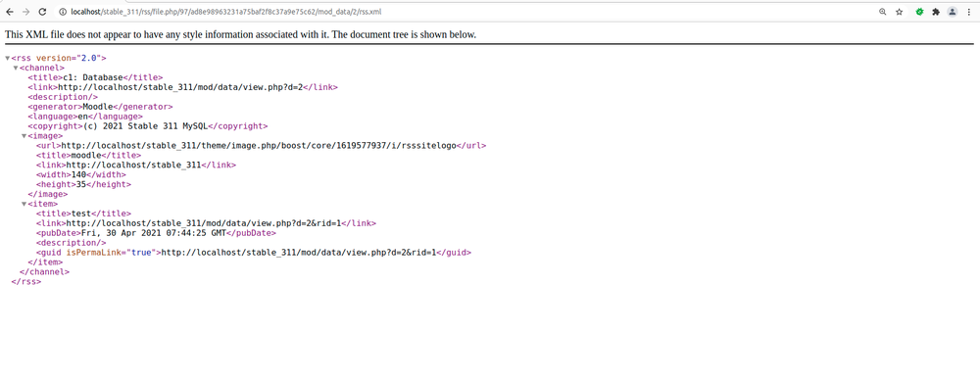
Task: Click the closing </image> tag
Action: tap(47, 194)
